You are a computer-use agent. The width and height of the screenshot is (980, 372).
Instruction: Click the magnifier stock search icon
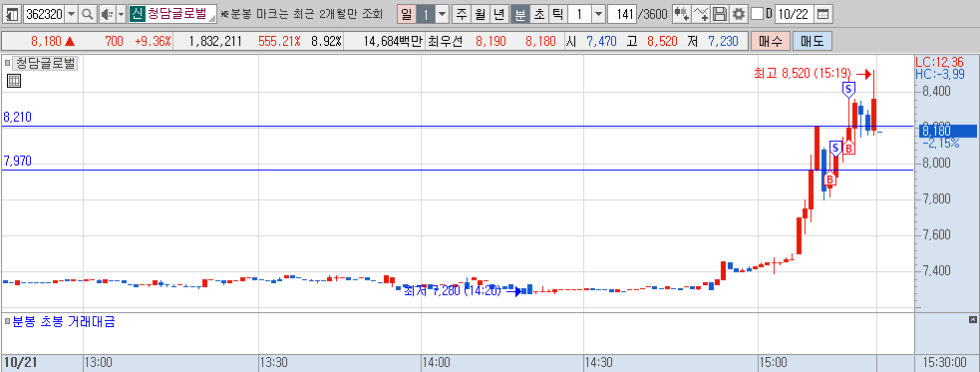(88, 14)
